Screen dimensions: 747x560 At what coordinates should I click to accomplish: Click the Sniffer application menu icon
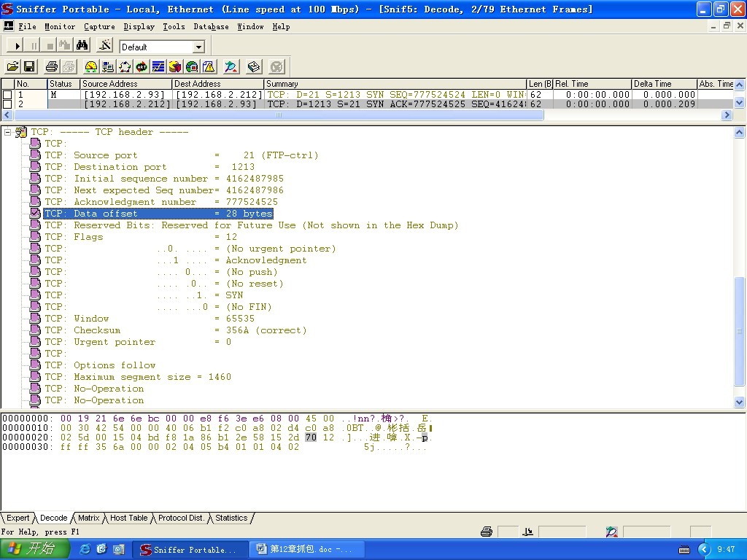tap(9, 26)
